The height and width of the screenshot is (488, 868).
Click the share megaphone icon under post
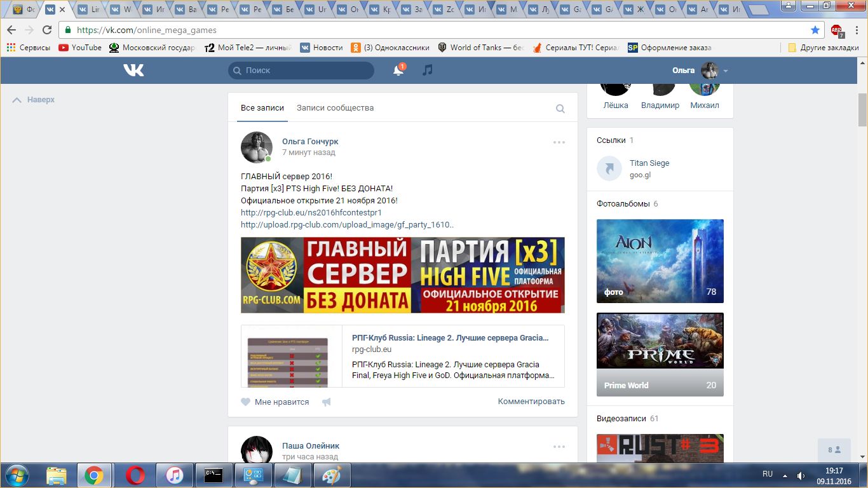(327, 402)
